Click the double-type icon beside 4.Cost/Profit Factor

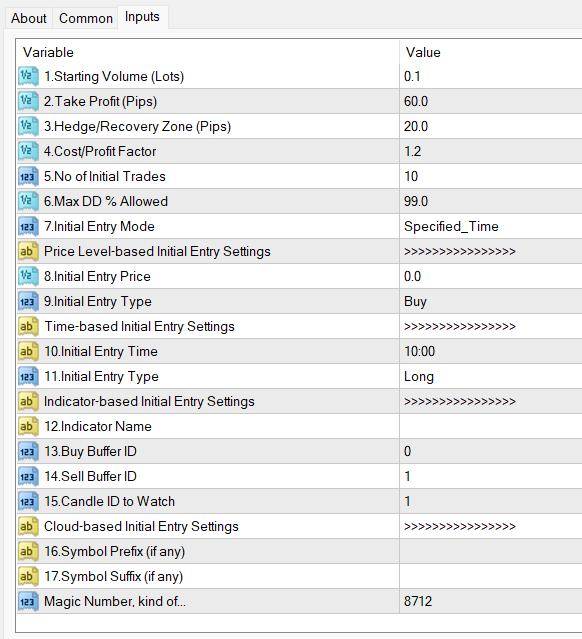[x=28, y=151]
